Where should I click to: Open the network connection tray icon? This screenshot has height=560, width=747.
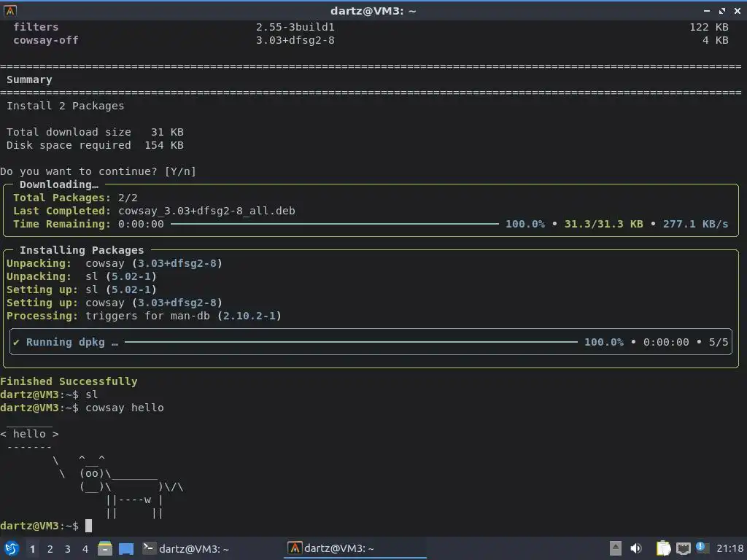click(x=683, y=548)
